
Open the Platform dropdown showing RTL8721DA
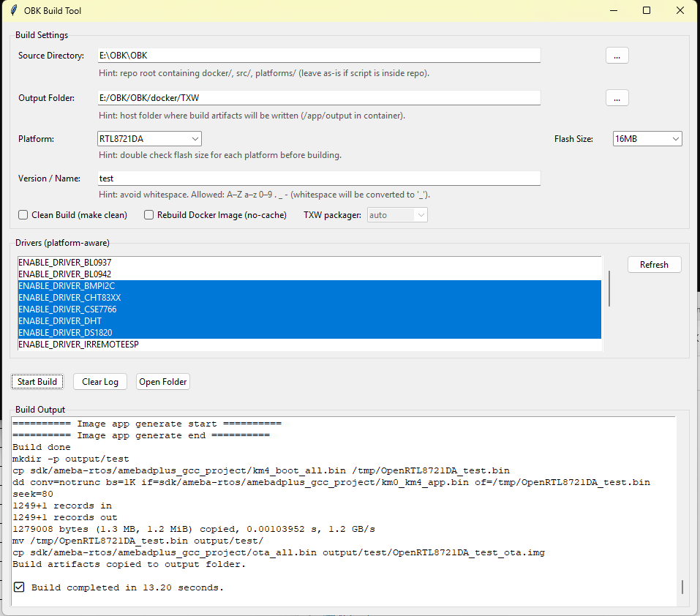coord(149,139)
